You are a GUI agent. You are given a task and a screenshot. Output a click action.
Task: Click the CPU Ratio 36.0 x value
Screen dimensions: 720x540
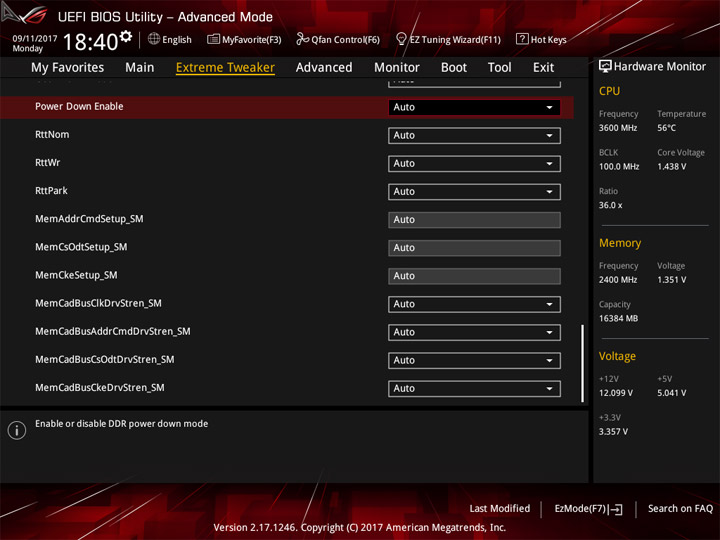point(610,205)
